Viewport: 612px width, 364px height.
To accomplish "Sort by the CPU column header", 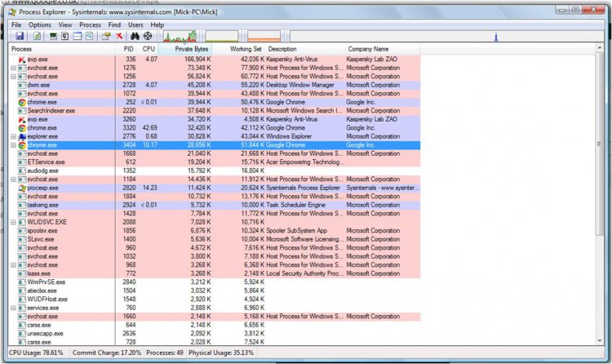I will coord(149,49).
